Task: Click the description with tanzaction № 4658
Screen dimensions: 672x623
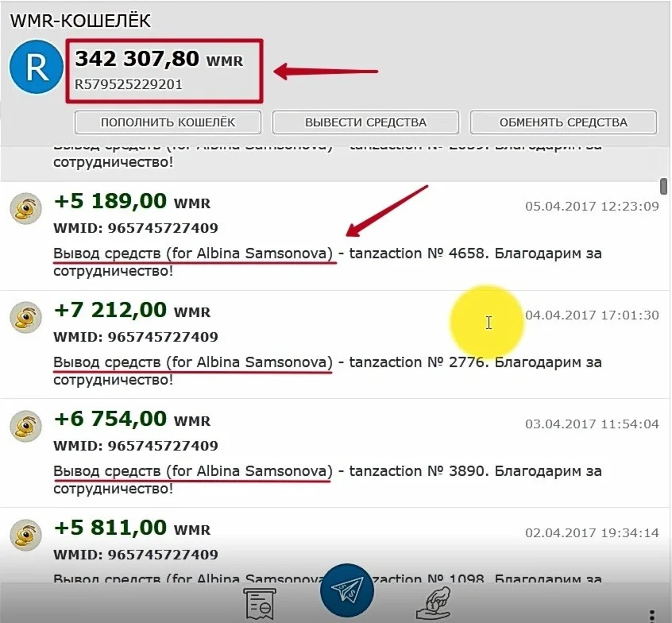Action: pos(327,262)
